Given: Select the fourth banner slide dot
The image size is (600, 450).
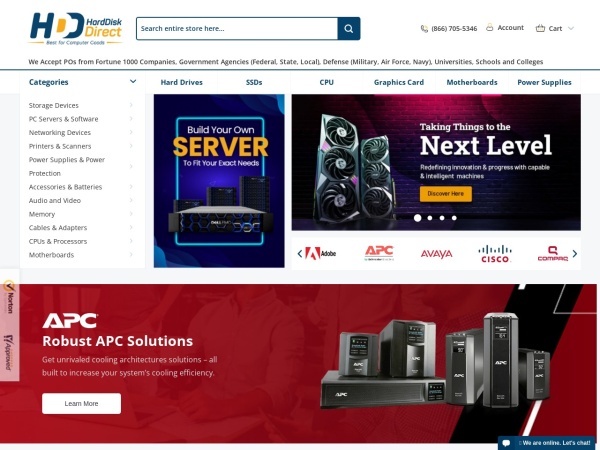Looking at the screenshot, I should (454, 218).
